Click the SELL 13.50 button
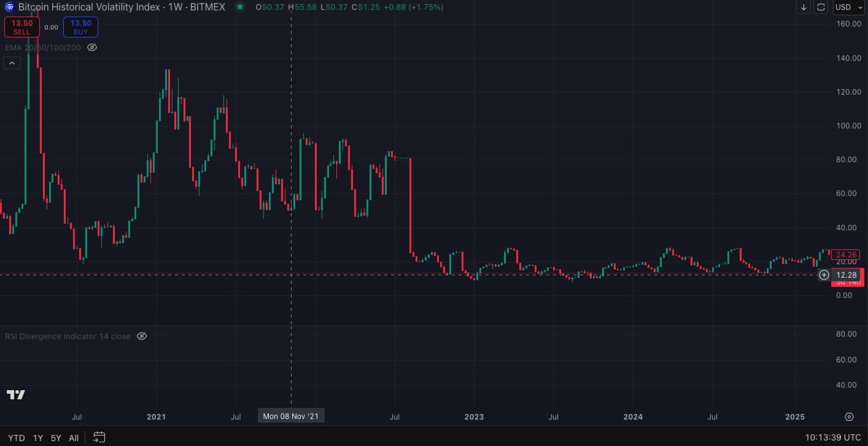 pyautogui.click(x=22, y=27)
